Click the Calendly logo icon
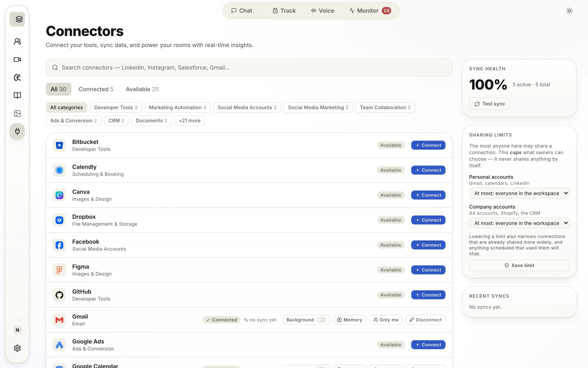The width and height of the screenshot is (588, 368). 59,170
